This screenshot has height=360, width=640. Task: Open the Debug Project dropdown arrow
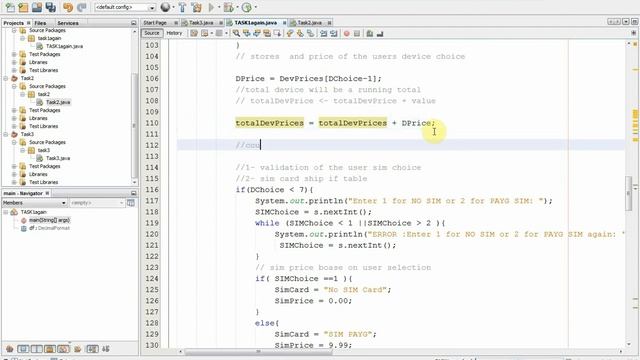238,7
